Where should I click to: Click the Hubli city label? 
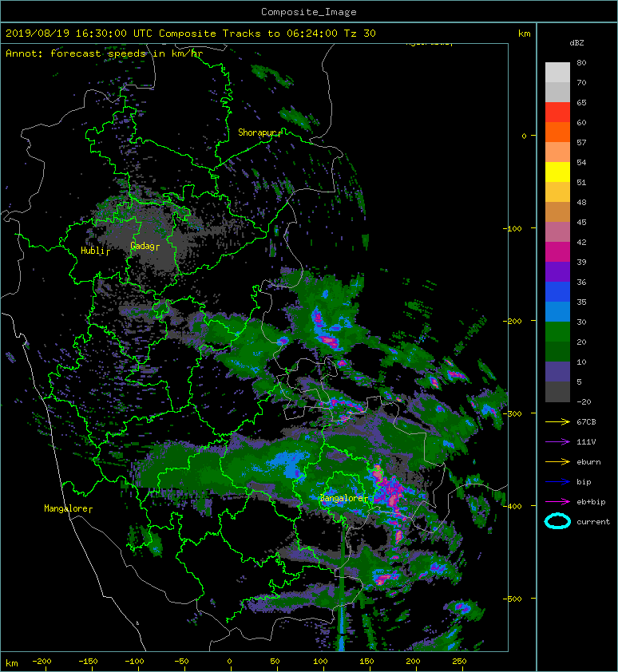point(93,251)
